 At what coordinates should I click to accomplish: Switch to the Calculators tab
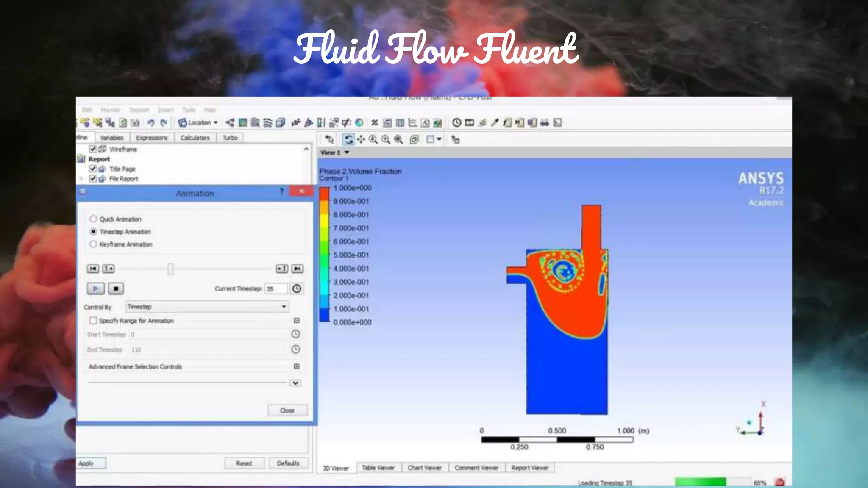(195, 138)
